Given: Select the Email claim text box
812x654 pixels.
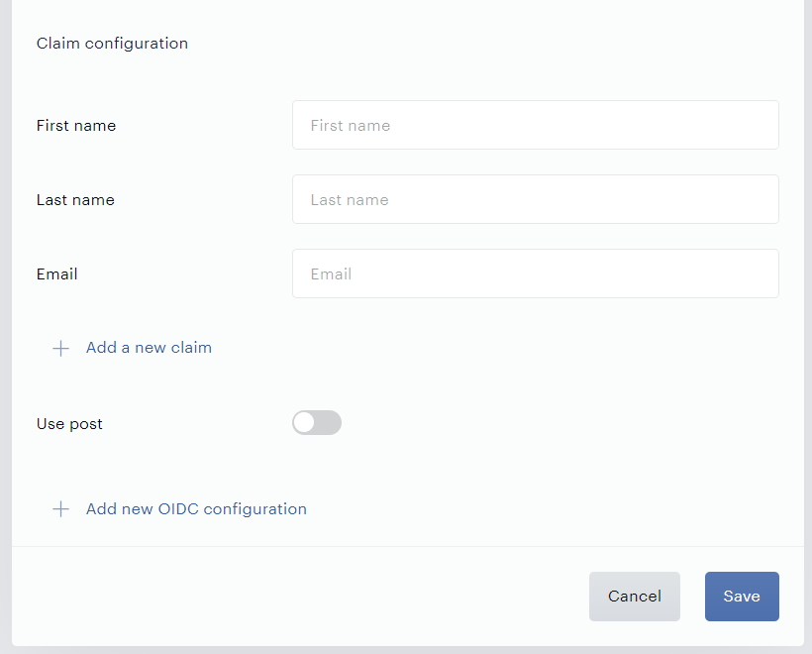Looking at the screenshot, I should [536, 273].
